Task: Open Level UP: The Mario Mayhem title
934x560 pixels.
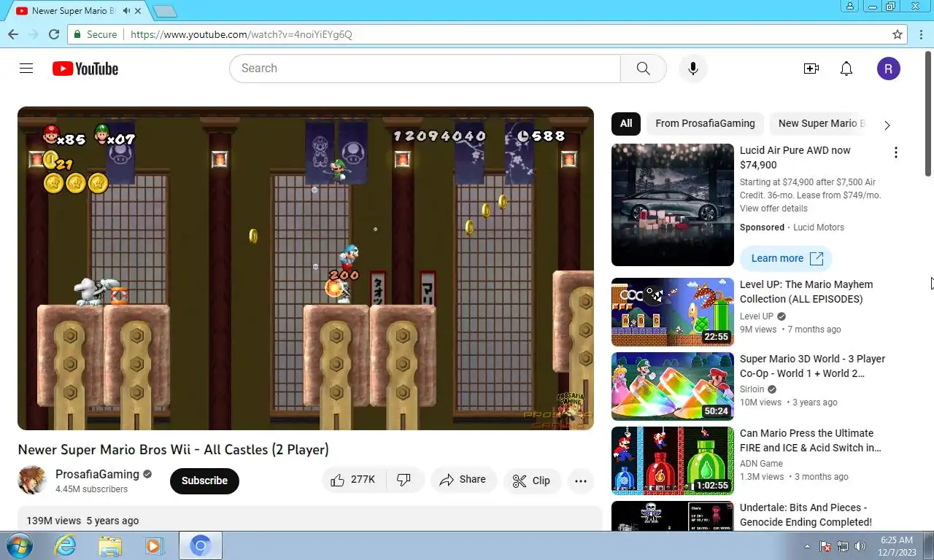Action: click(806, 292)
